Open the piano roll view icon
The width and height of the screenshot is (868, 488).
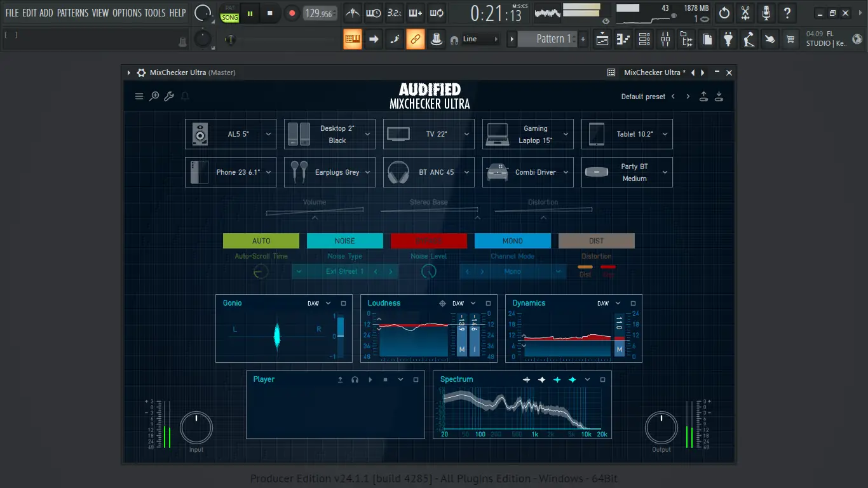tap(623, 39)
